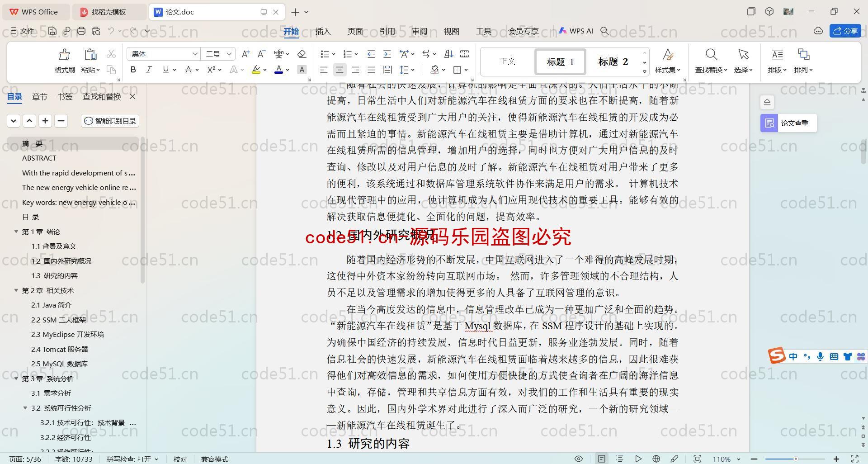Image resolution: width=868 pixels, height=464 pixels.
Task: Click the Cut scissors icon
Action: (111, 54)
